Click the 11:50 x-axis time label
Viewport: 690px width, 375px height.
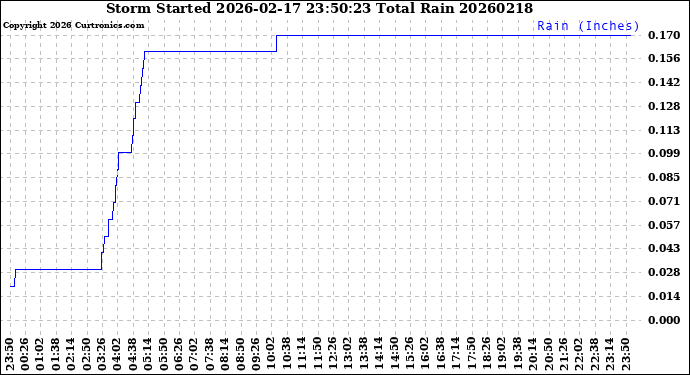tap(317, 354)
